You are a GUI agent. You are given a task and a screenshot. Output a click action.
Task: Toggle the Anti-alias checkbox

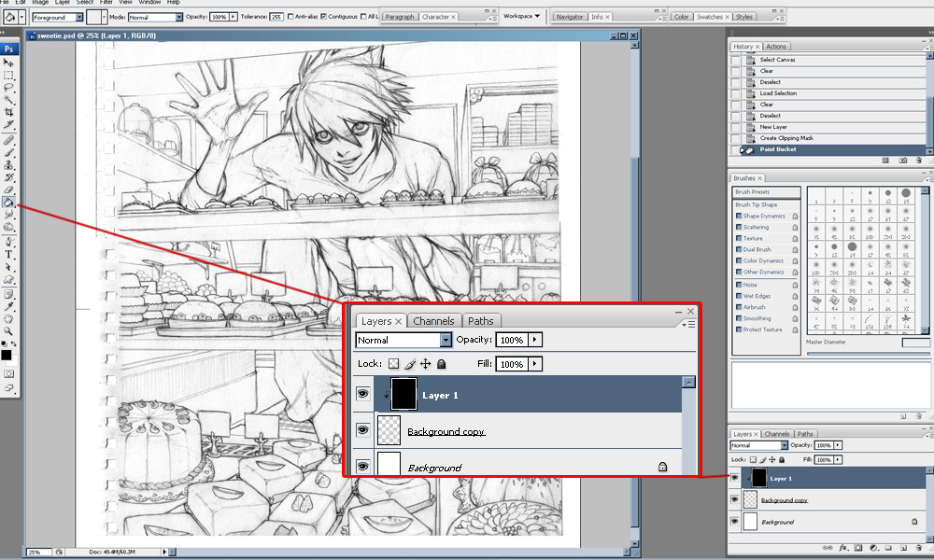pyautogui.click(x=290, y=17)
